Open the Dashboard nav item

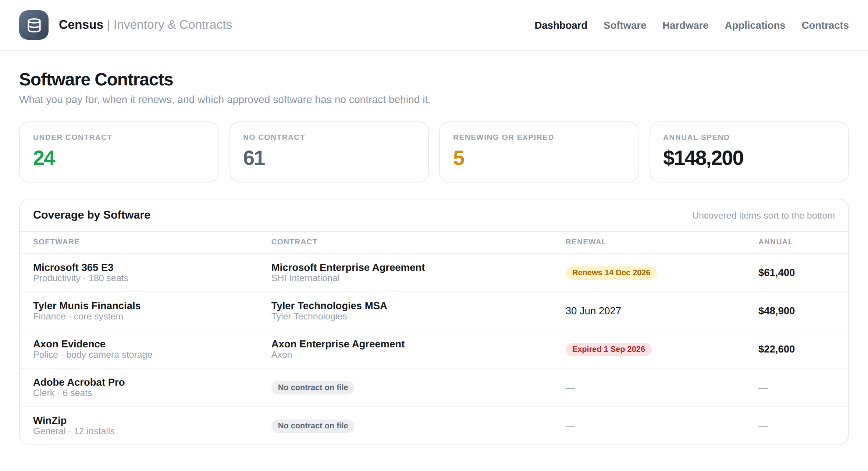click(561, 25)
